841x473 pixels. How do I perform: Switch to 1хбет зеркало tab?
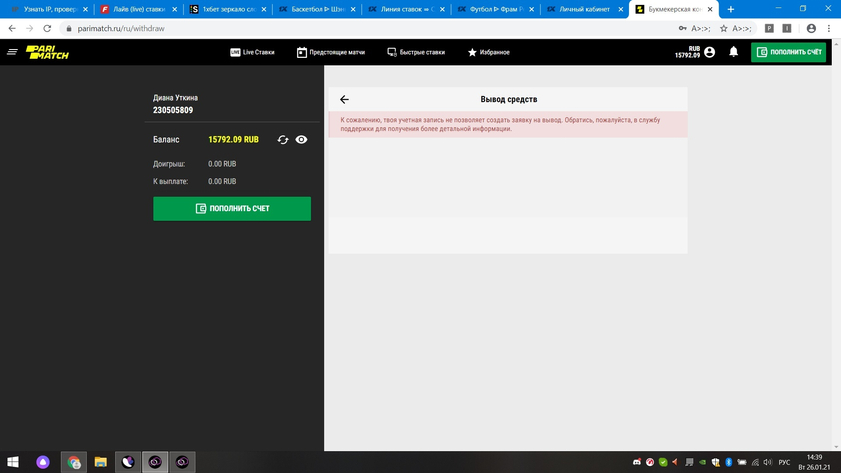228,9
